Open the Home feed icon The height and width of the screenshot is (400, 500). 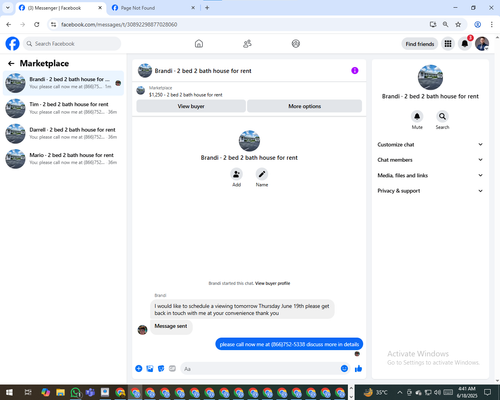coord(199,44)
